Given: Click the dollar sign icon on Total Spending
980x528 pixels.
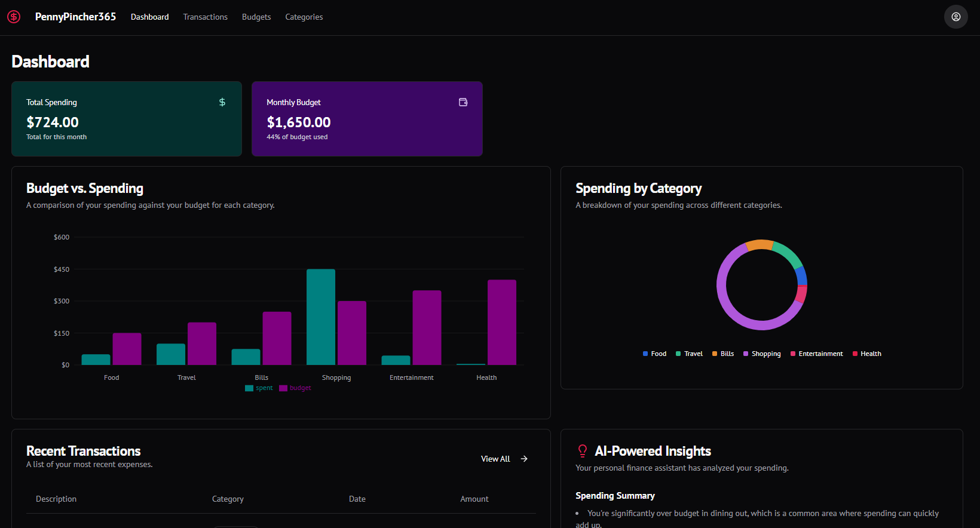Looking at the screenshot, I should [x=222, y=102].
